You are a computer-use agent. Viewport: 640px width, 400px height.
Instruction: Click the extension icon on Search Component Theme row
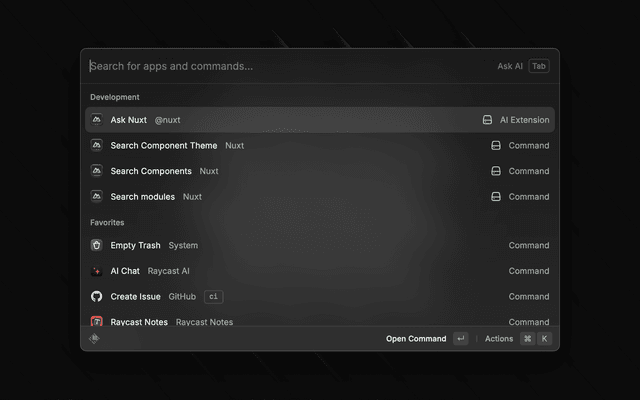pyautogui.click(x=496, y=145)
